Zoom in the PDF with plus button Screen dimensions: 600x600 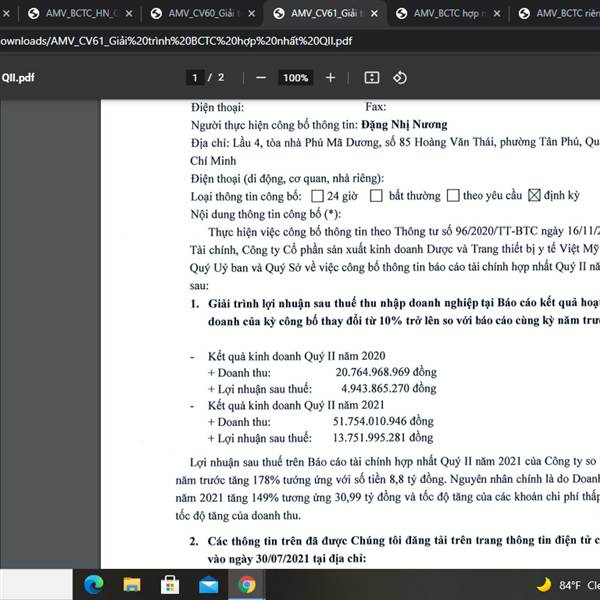(x=330, y=78)
